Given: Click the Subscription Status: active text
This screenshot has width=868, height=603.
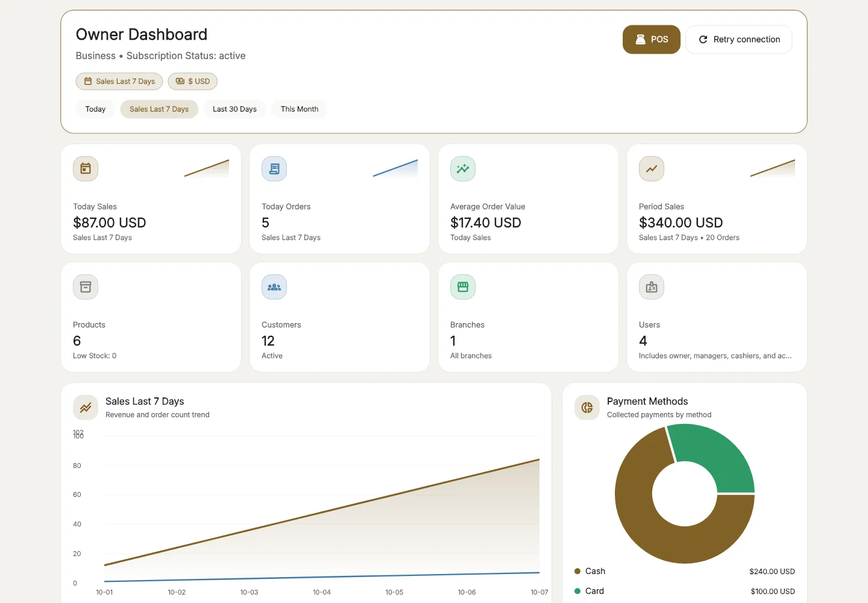Looking at the screenshot, I should point(186,55).
